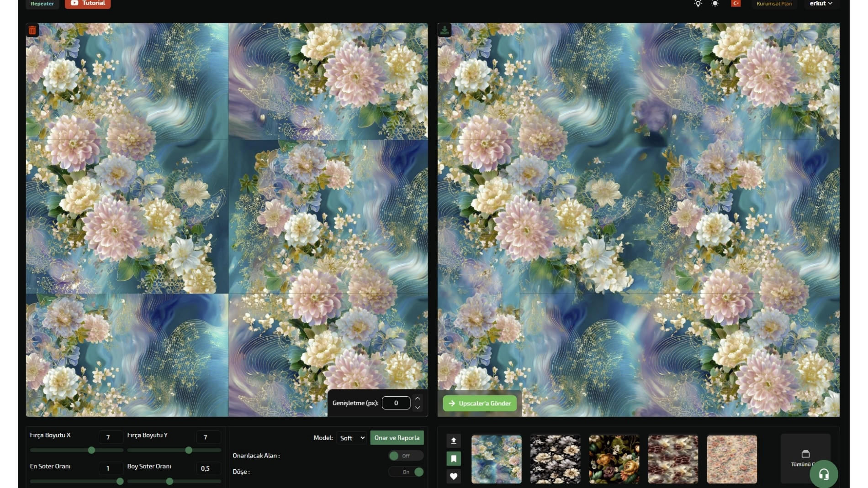This screenshot has height=488, width=868.
Task: Select the dark orange floral thumbnail
Action: 614,459
